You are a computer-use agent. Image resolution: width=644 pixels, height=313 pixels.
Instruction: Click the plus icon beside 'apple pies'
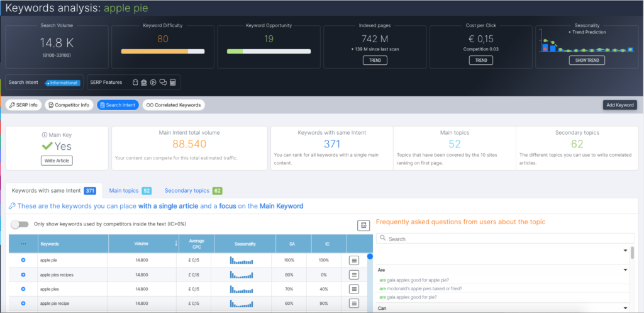(x=23, y=289)
